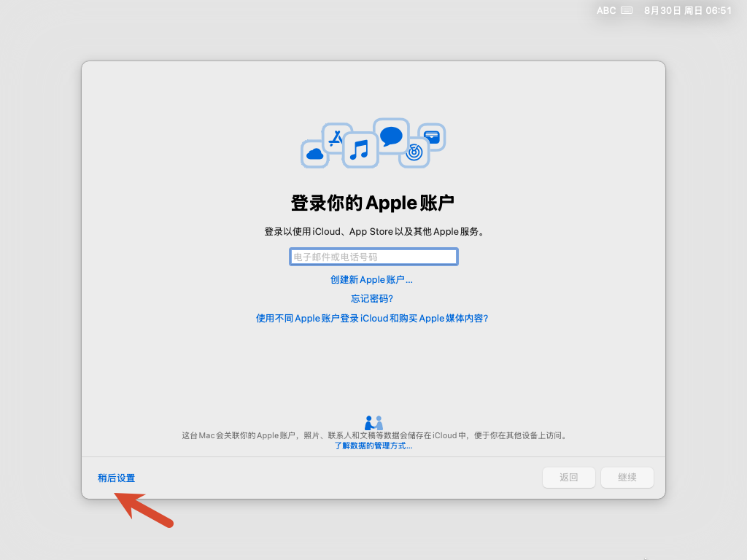The image size is (747, 560).
Task: Open the ABC input source menu
Action: [x=606, y=10]
